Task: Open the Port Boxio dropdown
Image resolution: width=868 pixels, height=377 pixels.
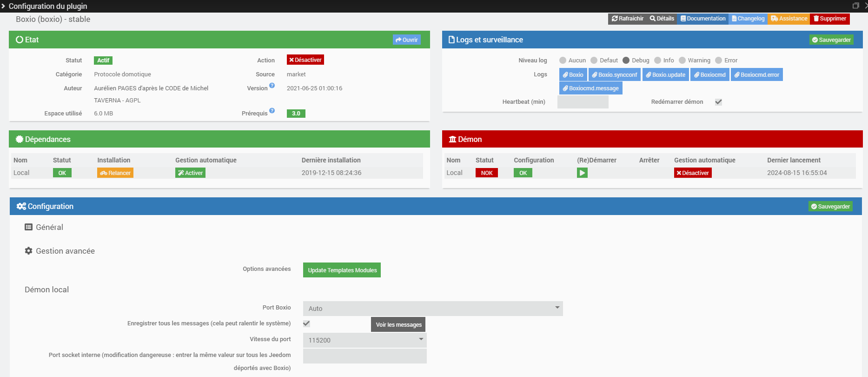Action: pos(433,309)
